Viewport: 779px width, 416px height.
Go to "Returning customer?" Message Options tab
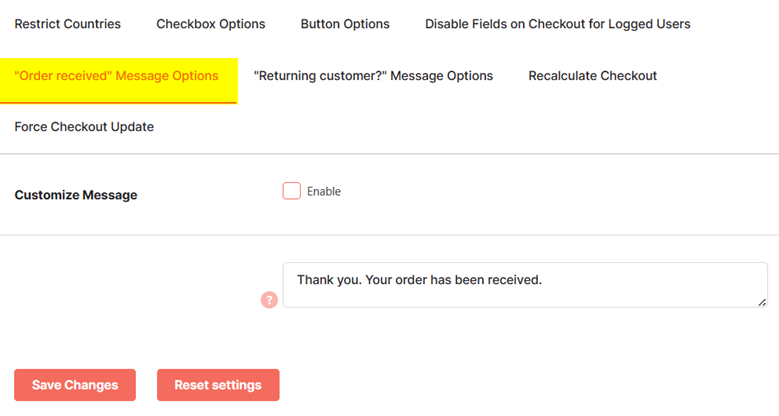[373, 76]
